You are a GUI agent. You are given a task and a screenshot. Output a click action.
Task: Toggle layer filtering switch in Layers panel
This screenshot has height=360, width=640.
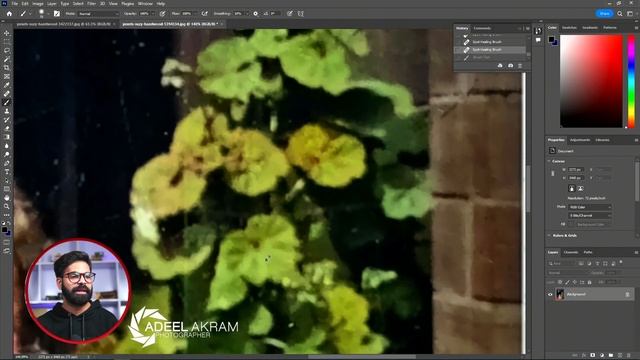pos(621,262)
